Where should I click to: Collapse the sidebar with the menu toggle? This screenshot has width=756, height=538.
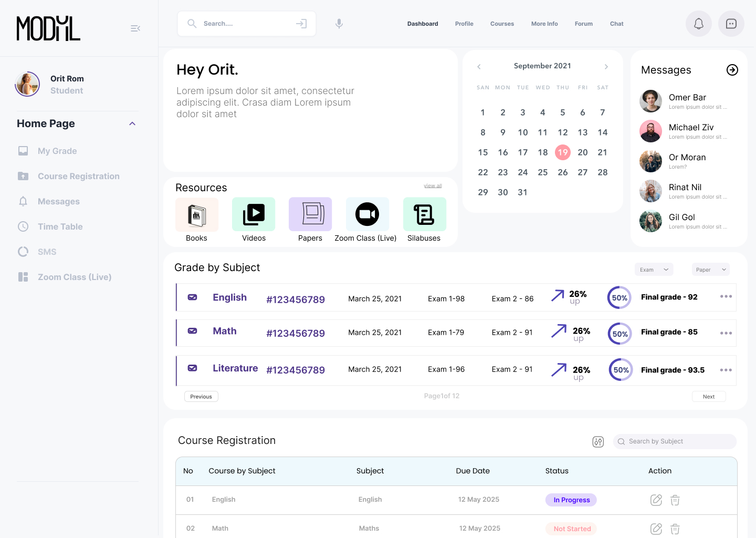[135, 28]
